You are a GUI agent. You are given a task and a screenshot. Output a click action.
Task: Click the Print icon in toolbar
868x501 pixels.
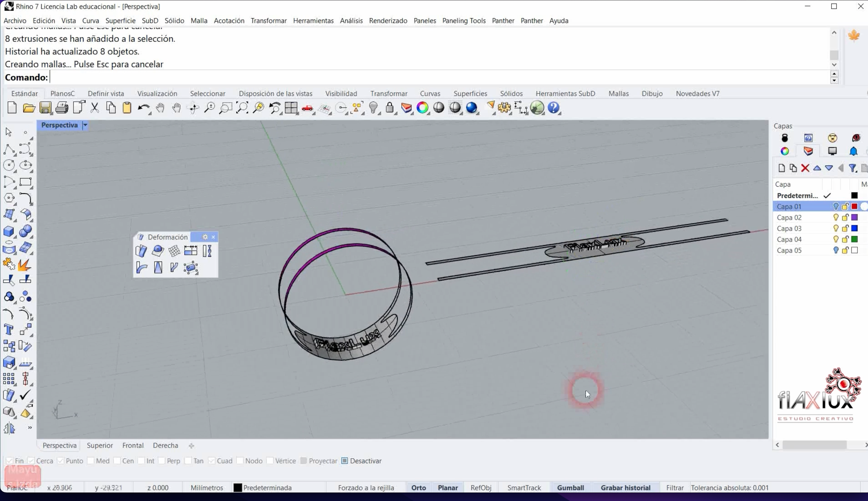[x=62, y=108]
